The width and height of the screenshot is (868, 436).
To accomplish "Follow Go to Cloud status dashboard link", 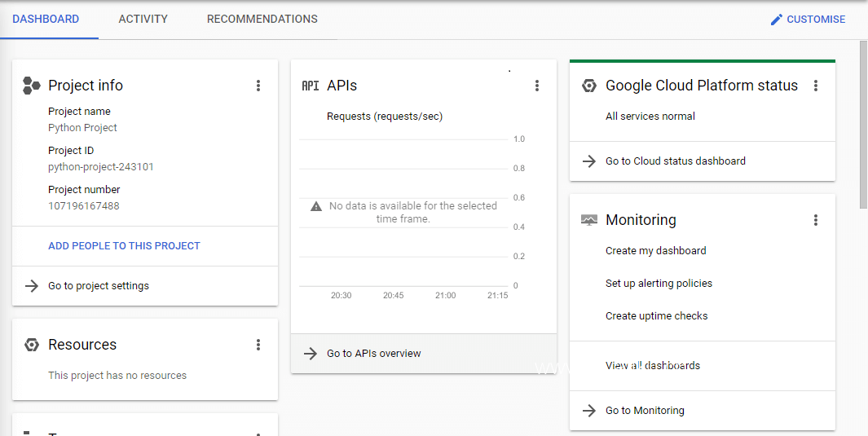I will tap(676, 161).
